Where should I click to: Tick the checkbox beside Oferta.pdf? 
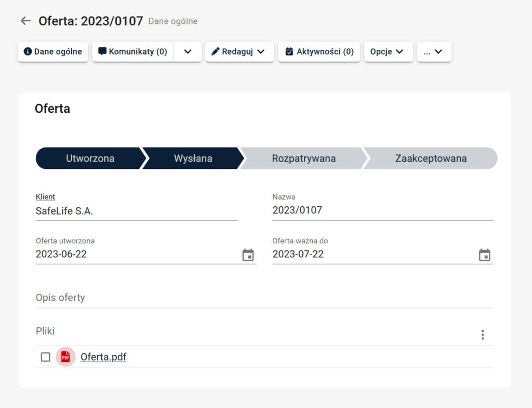[x=46, y=357]
